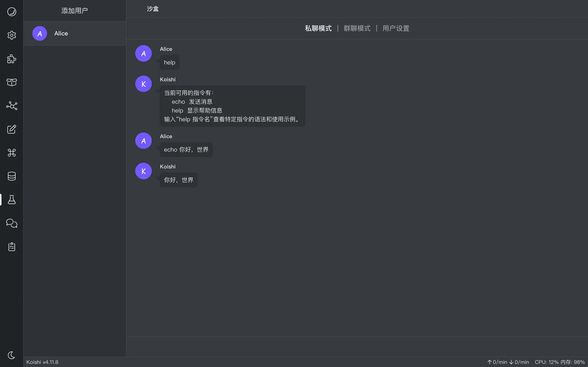Click the 添加用户 button
Viewport: 588px width, 367px height.
point(75,11)
